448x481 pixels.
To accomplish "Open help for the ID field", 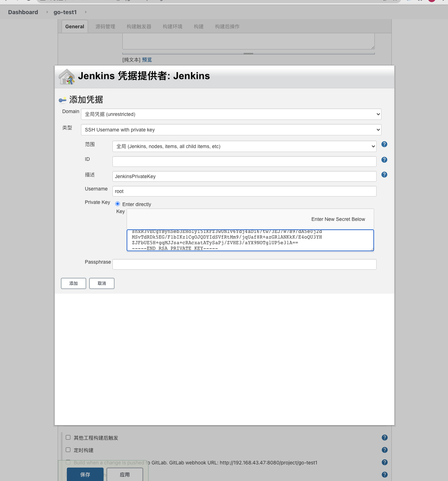I will click(x=384, y=160).
